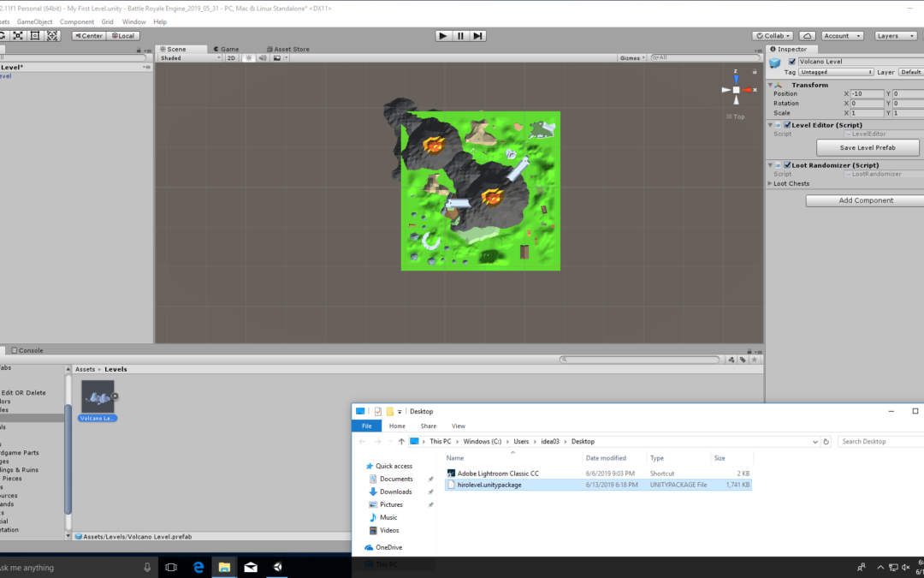Toggle the scene gizmo lock icon

pos(755,71)
